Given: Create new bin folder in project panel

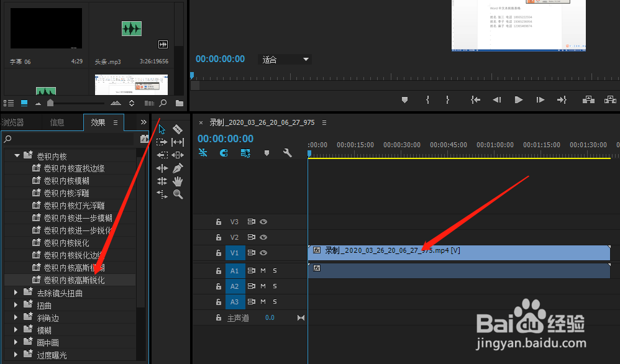Looking at the screenshot, I should coord(180,103).
